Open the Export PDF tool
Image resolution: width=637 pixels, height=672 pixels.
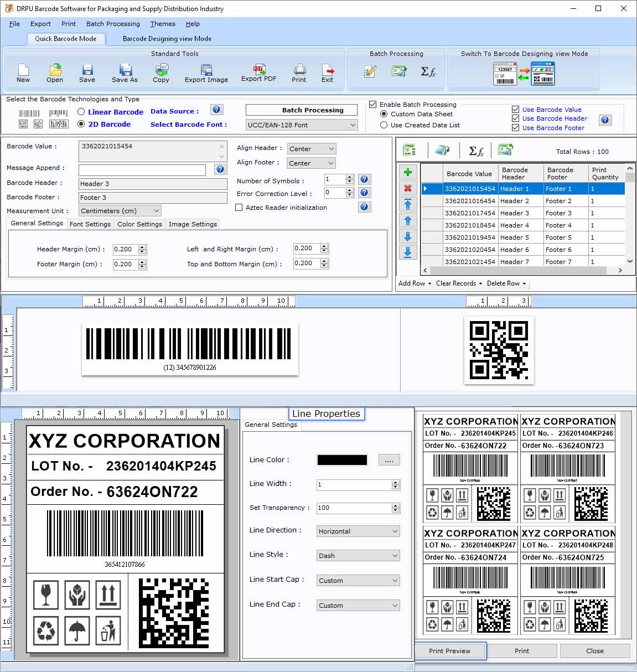click(x=258, y=73)
